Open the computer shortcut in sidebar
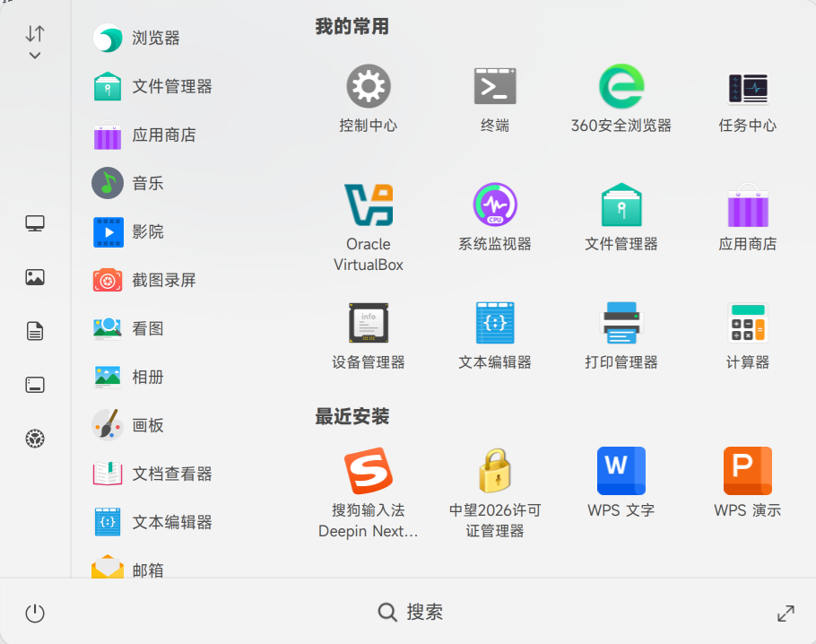This screenshot has height=644, width=816. [35, 223]
